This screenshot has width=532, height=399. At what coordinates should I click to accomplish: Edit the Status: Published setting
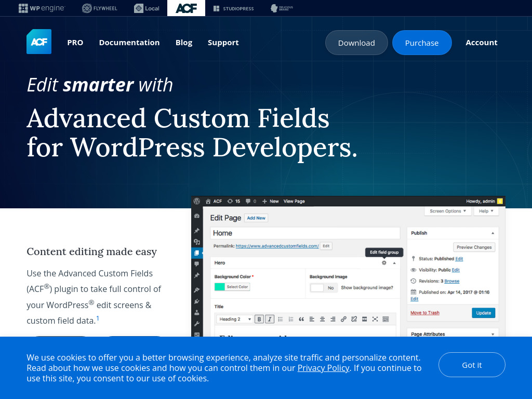459,259
